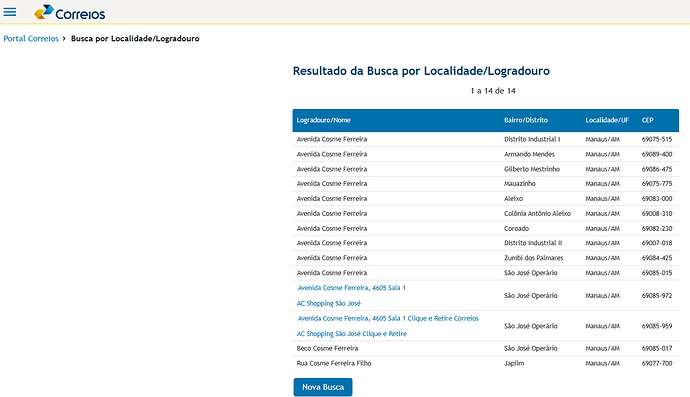This screenshot has width=690, height=397.
Task: Open link Avenida Cosme Ferreira, 4605 Sala 1
Action: point(352,288)
